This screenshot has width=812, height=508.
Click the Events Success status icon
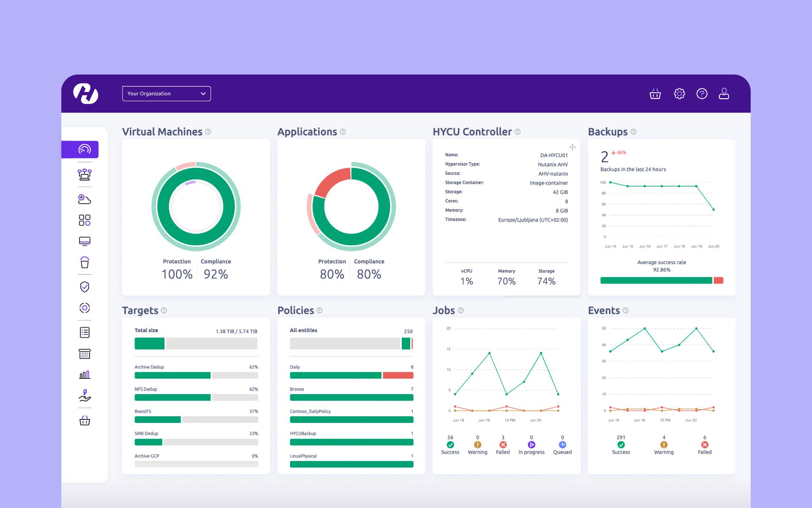click(621, 444)
